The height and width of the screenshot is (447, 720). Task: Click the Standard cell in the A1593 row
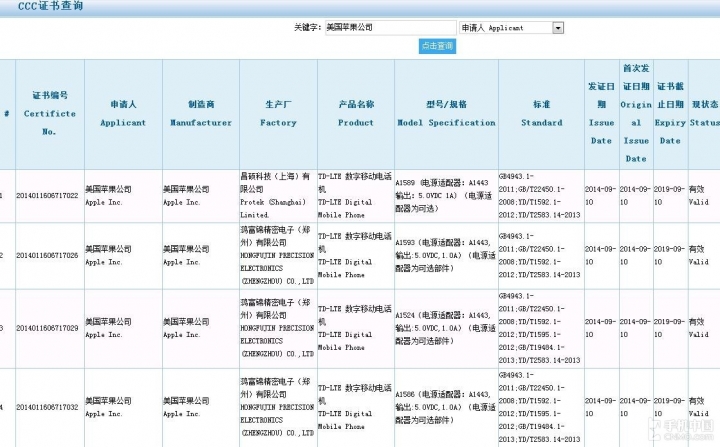541,255
